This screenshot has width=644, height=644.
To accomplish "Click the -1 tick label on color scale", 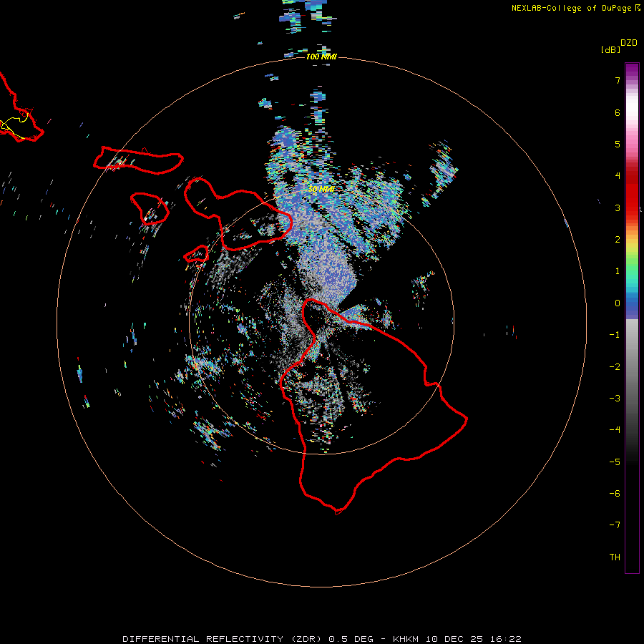I will point(615,335).
